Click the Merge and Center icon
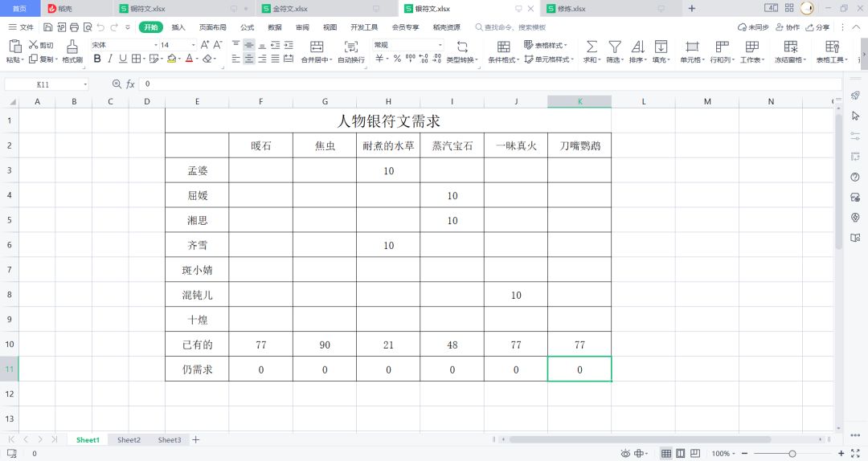Image resolution: width=868 pixels, height=461 pixels. point(317,47)
